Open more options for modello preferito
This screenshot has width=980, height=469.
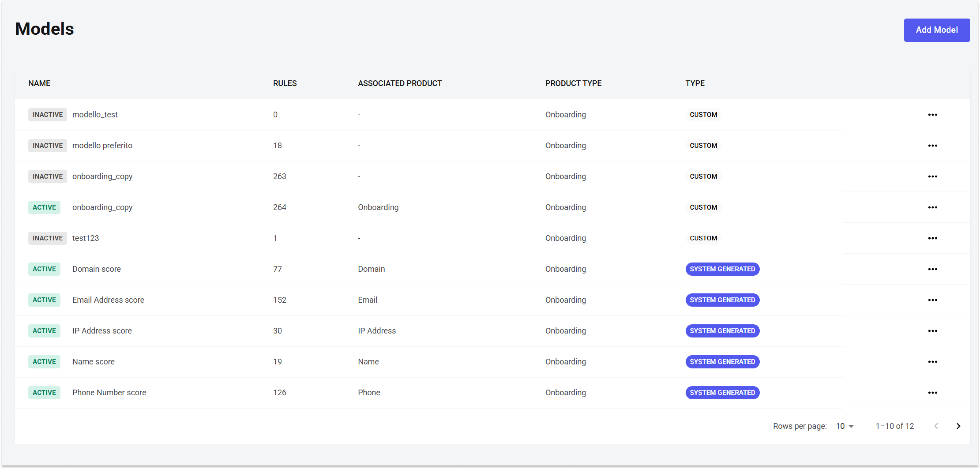pos(932,145)
